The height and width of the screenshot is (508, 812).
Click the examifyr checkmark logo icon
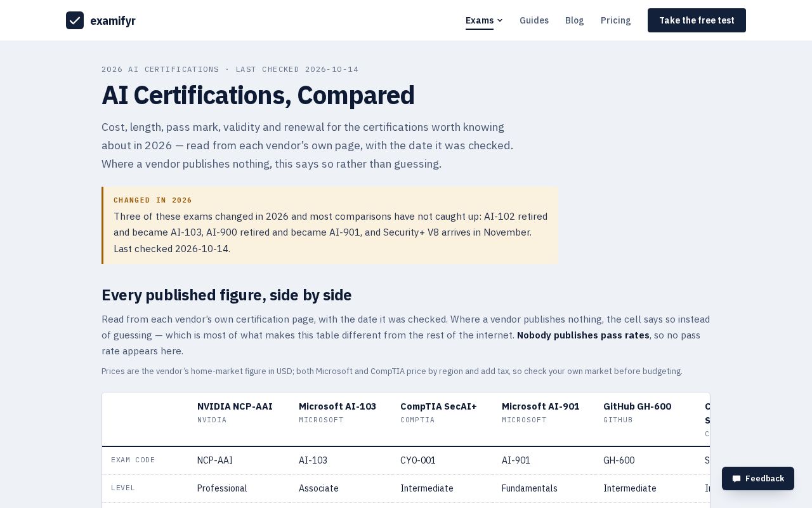click(x=75, y=20)
